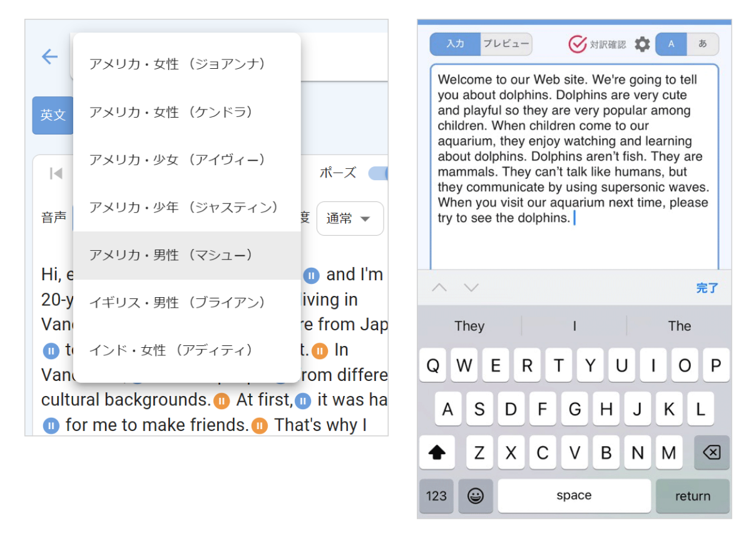The image size is (756, 538).
Task: Pick イギリス・男性(ブライアン) voice option
Action: [x=187, y=303]
